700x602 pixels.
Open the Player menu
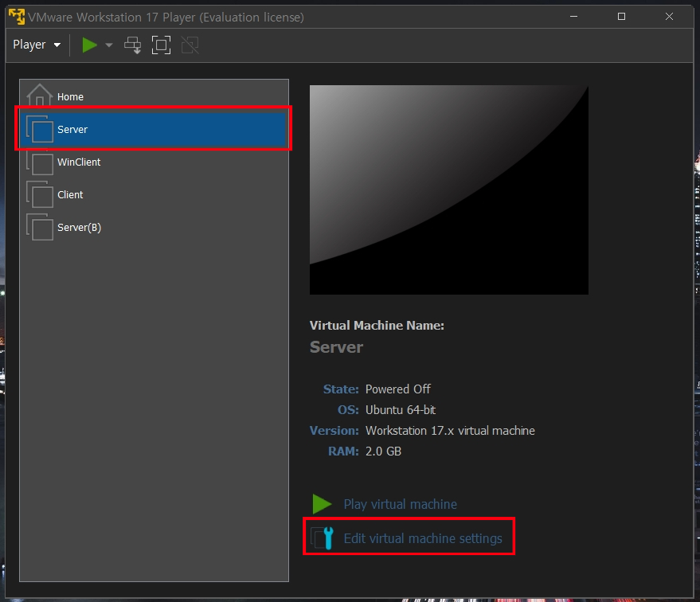(37, 45)
